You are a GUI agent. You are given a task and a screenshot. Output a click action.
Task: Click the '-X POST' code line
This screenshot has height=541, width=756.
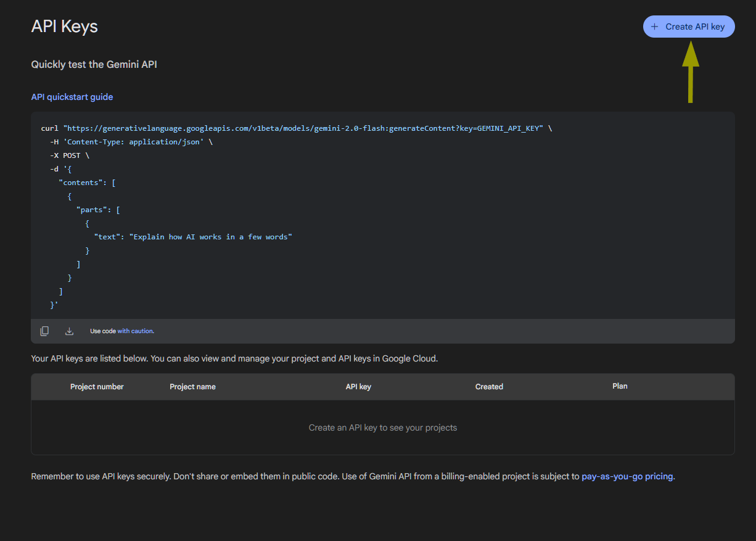(70, 155)
